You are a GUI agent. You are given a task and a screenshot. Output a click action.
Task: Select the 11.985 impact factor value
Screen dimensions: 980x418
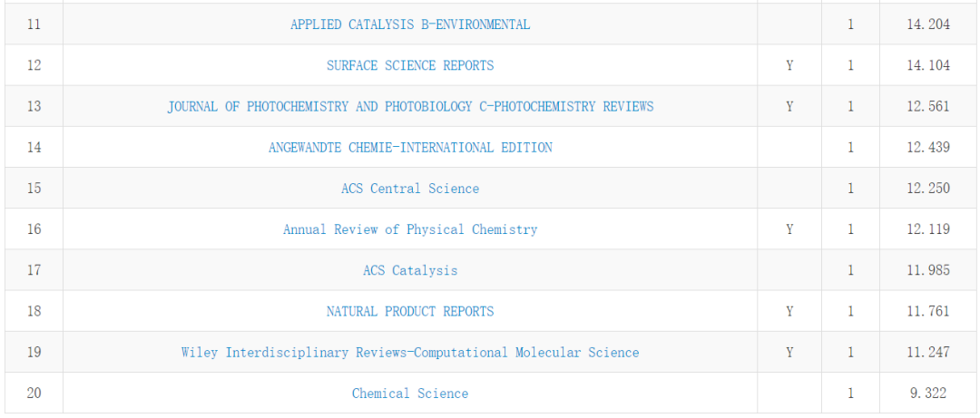pyautogui.click(x=927, y=270)
